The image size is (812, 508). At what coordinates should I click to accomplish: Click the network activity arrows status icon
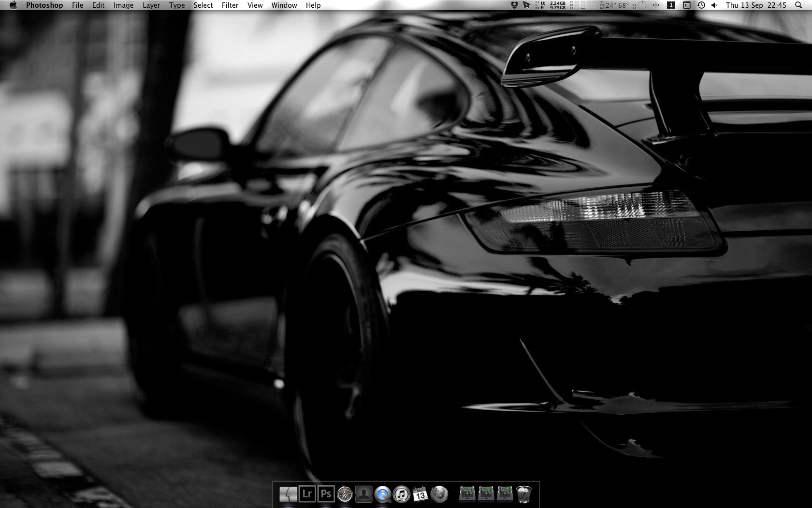[656, 5]
